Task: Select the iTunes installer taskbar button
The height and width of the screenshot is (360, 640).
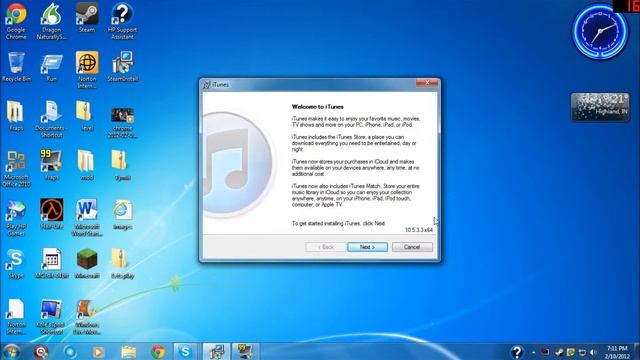Action: click(x=216, y=352)
